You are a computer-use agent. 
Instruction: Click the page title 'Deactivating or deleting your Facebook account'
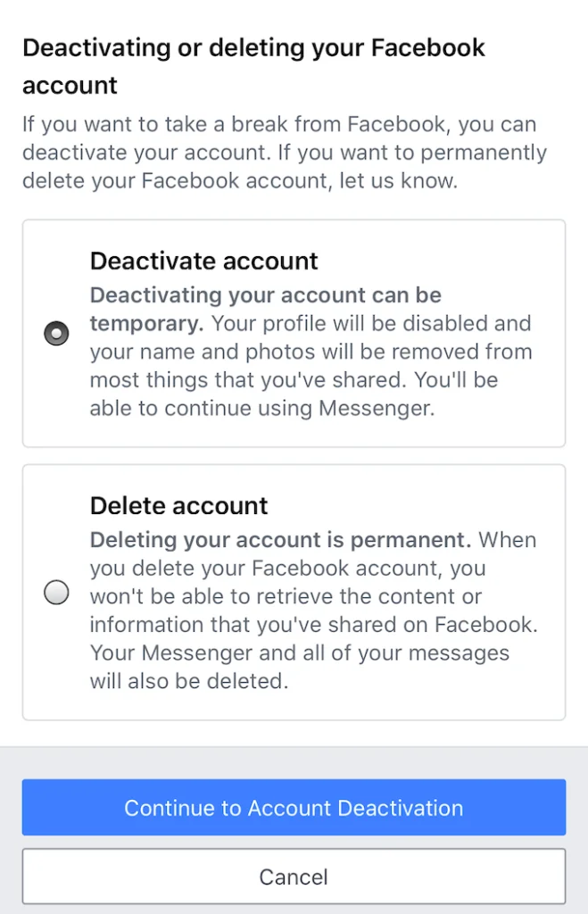(x=253, y=66)
